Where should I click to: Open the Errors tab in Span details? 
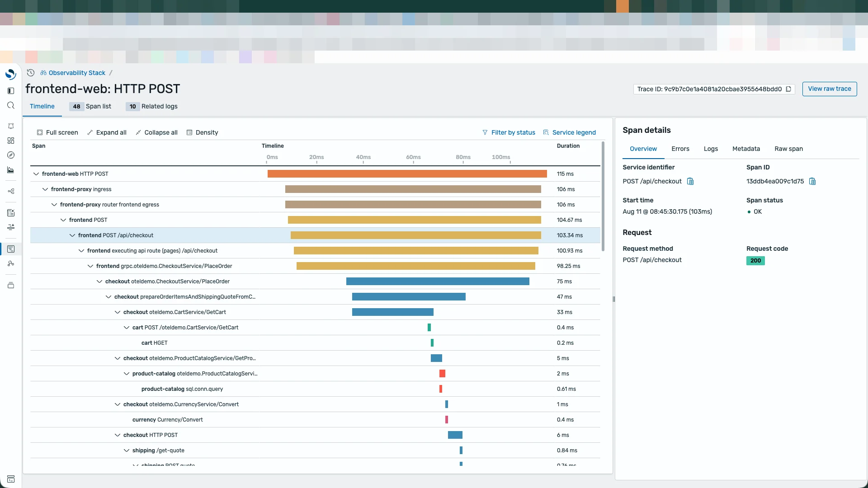tap(680, 149)
